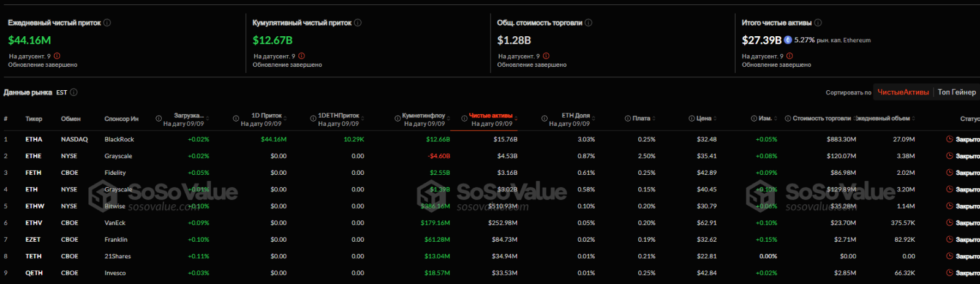Click the QETH Invesco table row

115,273
